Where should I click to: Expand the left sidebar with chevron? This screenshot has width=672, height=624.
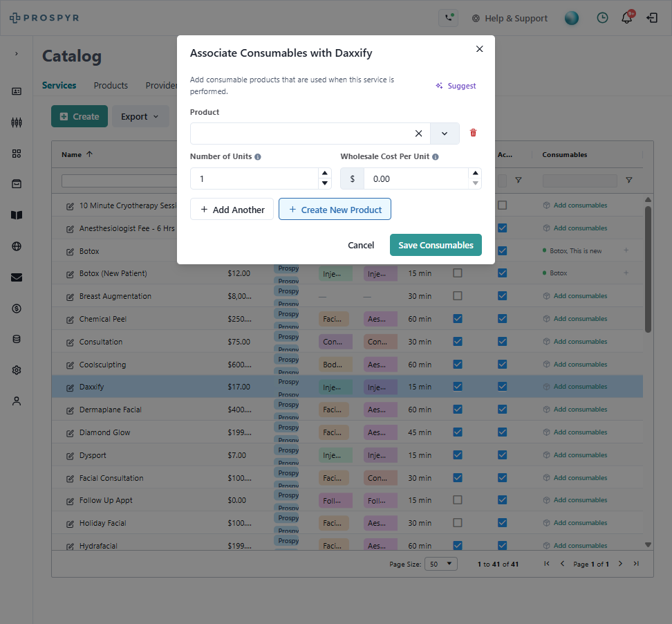[17, 53]
